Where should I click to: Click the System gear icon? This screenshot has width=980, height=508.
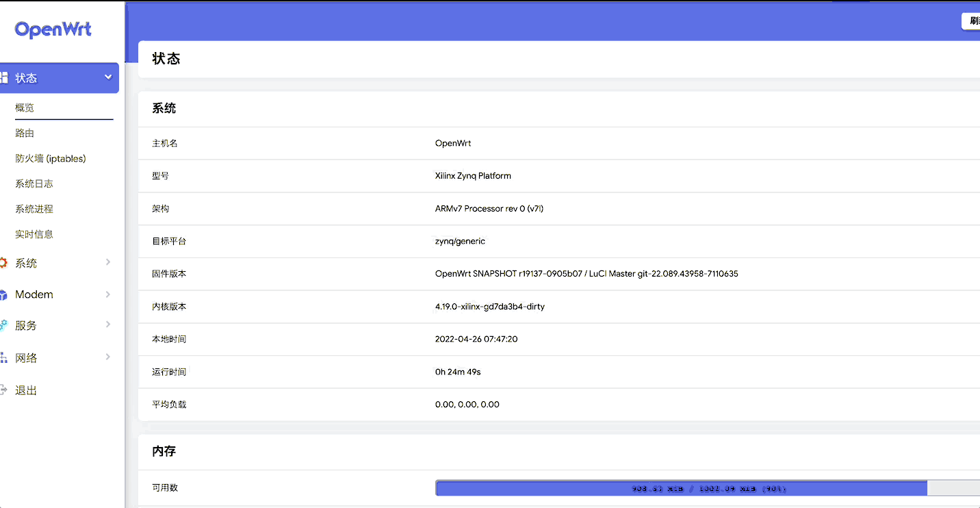tap(3, 263)
